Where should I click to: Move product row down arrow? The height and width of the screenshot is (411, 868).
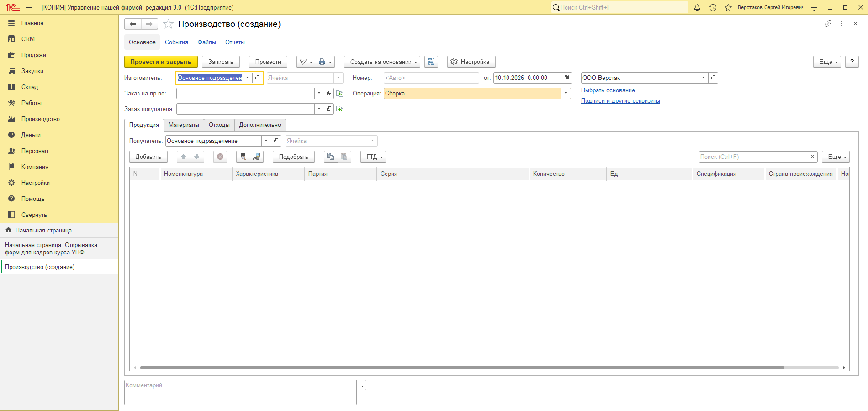click(x=197, y=157)
